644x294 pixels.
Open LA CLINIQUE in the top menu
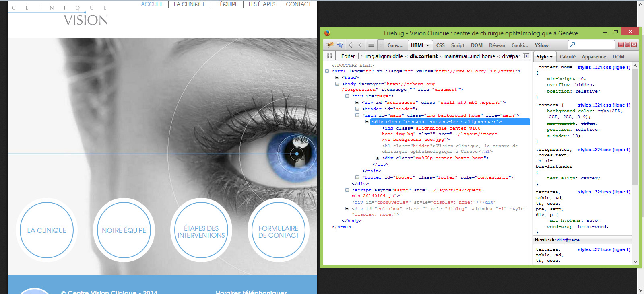pos(190,4)
